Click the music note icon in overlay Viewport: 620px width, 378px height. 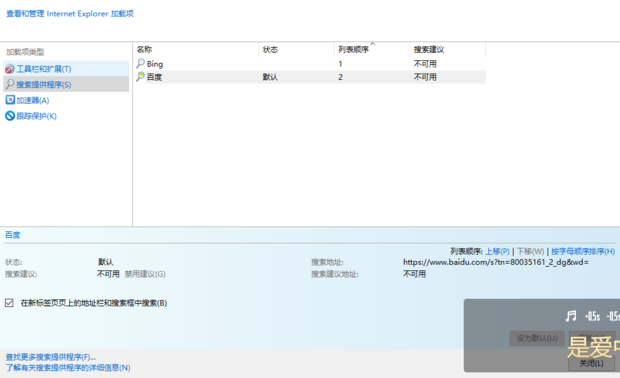(571, 316)
